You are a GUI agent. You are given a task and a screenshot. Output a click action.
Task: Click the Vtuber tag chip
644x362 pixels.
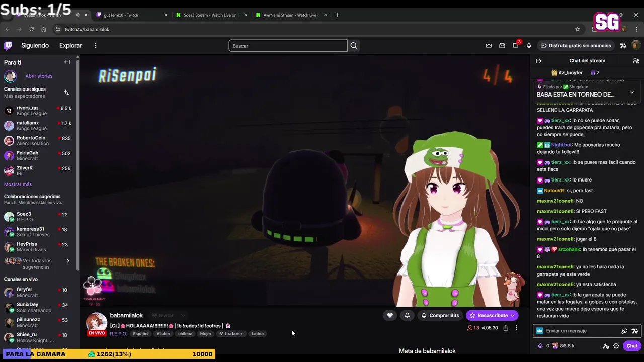tap(163, 334)
